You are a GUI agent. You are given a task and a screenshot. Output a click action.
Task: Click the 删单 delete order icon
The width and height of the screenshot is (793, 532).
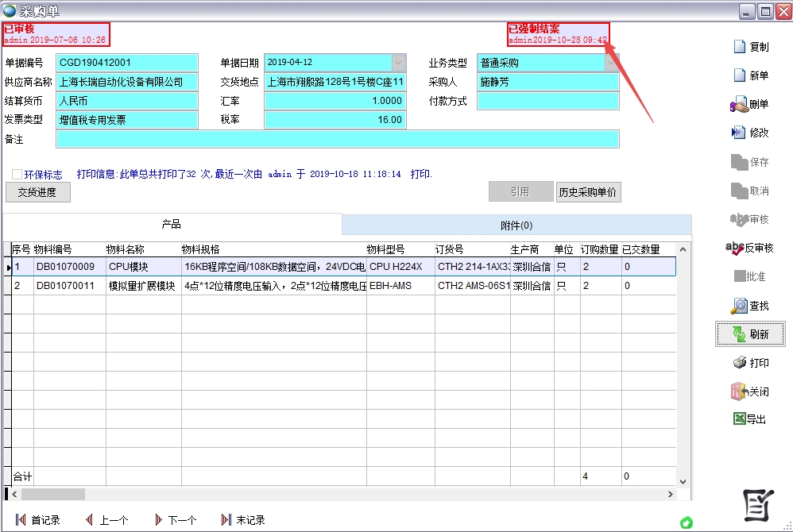738,105
